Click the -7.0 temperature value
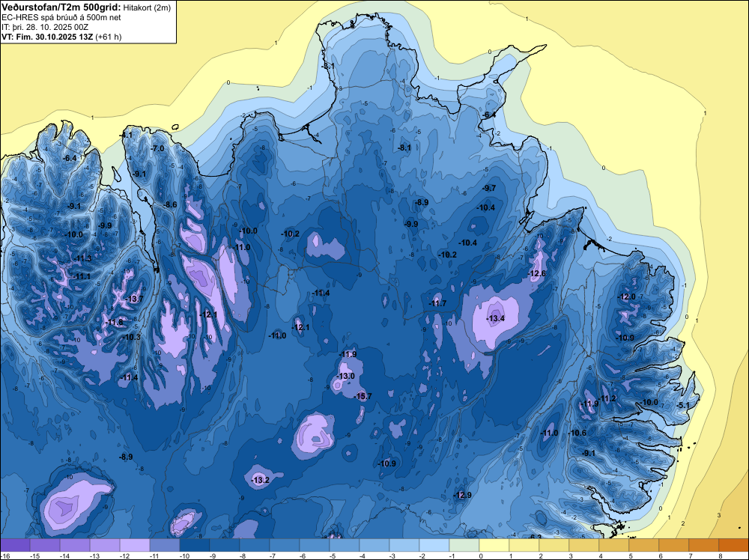Screen dimensions: 749x560 [x=157, y=148]
